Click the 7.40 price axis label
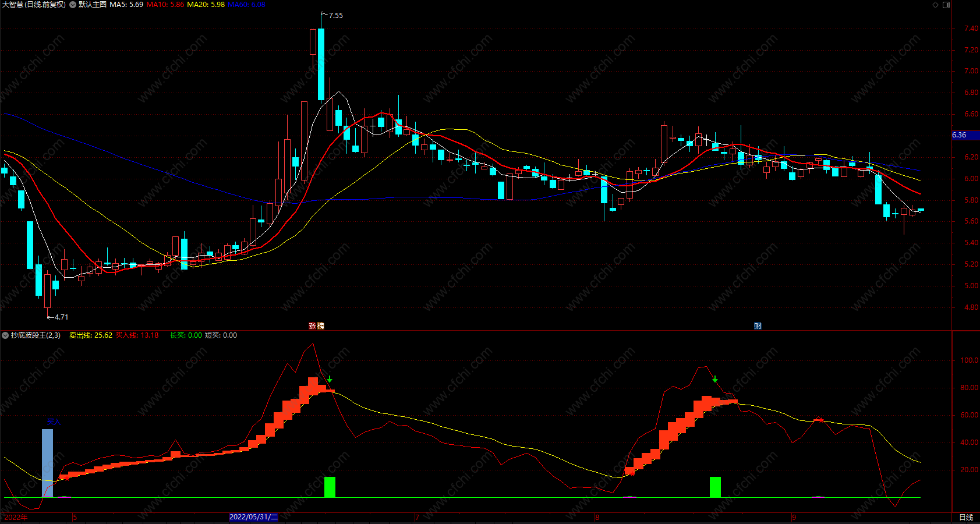This screenshot has height=524, width=980. click(x=971, y=29)
